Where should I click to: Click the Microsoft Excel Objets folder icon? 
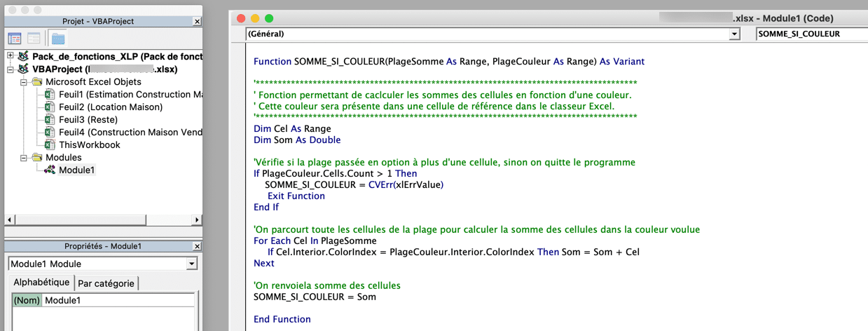(x=37, y=81)
